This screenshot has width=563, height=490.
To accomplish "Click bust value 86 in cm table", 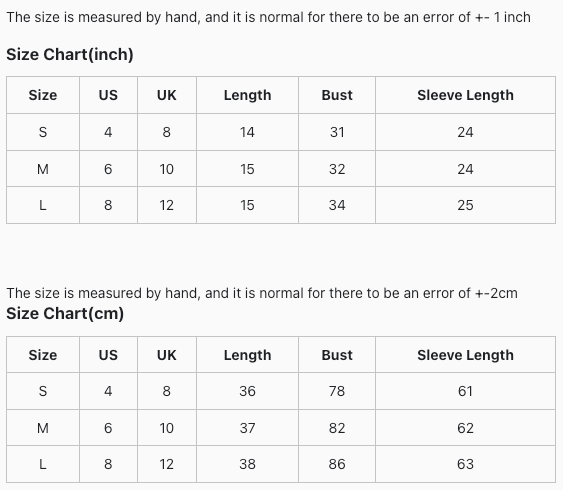I will [x=337, y=464].
